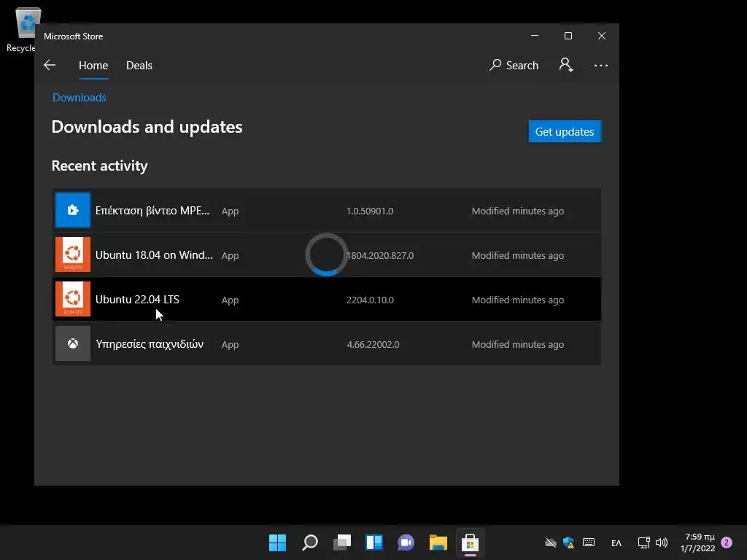Viewport: 747px width, 560px height.
Task: Open notification badge showing 2
Action: pyautogui.click(x=727, y=542)
